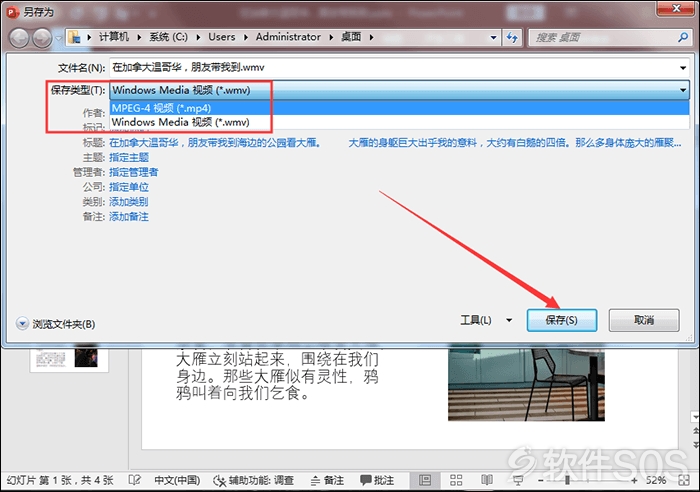Image resolution: width=700 pixels, height=492 pixels.
Task: Click 辅助功能: 调查 in the status bar
Action: [253, 480]
